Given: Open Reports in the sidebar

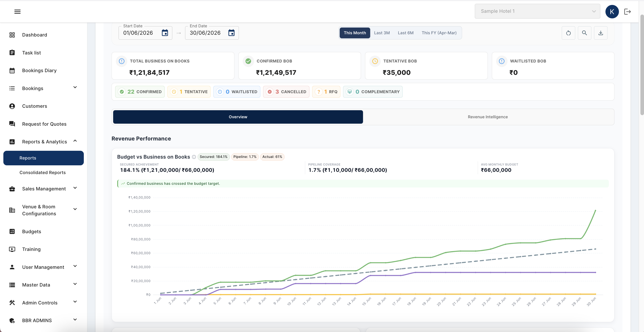Looking at the screenshot, I should tap(43, 158).
